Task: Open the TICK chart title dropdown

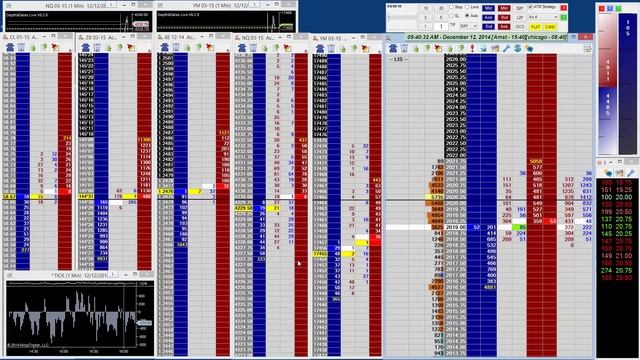Action: [x=113, y=274]
